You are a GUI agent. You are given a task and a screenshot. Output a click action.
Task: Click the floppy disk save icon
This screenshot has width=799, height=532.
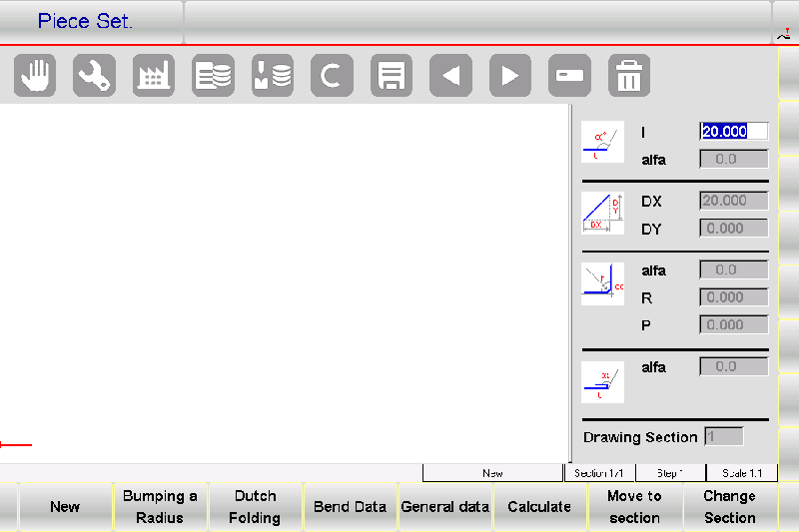[x=392, y=75]
